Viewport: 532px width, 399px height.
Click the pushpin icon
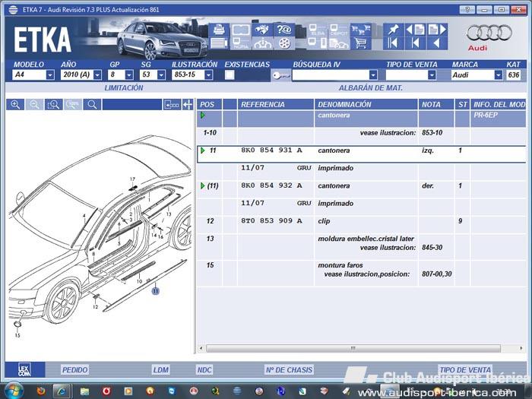click(393, 30)
